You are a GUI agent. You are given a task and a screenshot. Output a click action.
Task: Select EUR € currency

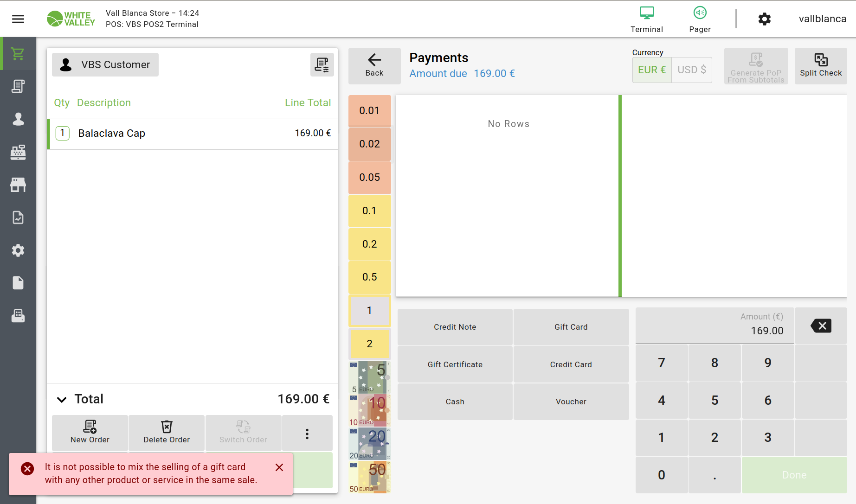coord(652,70)
